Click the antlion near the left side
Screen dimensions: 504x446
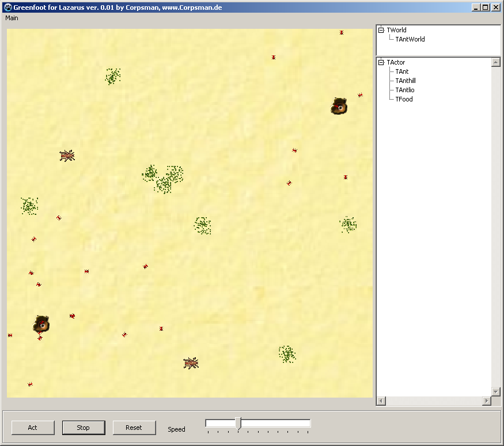tap(67, 156)
